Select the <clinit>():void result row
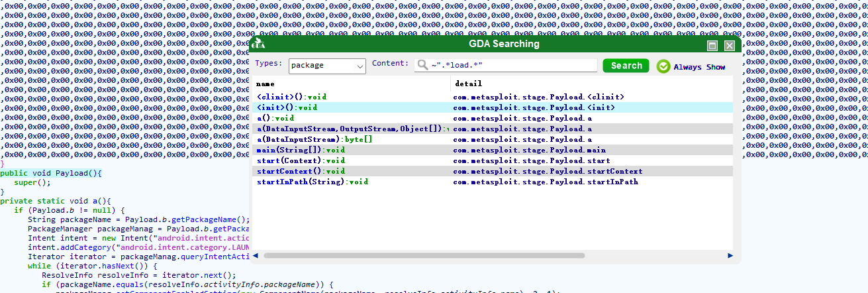Image resolution: width=868 pixels, height=293 pixels. 493,97
